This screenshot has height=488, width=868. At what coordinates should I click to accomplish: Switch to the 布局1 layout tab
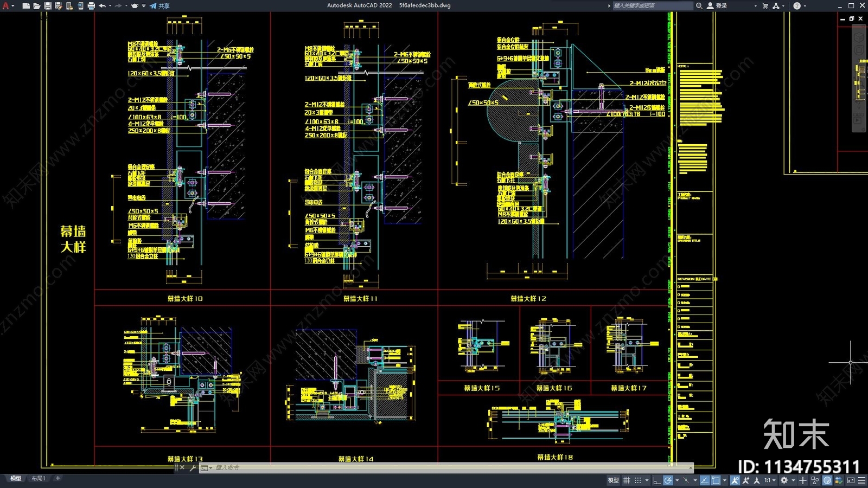click(38, 478)
